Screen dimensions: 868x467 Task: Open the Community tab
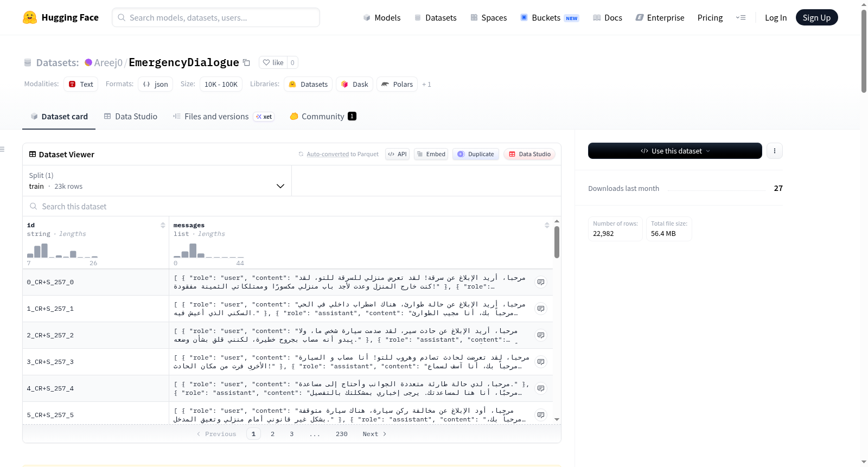323,116
